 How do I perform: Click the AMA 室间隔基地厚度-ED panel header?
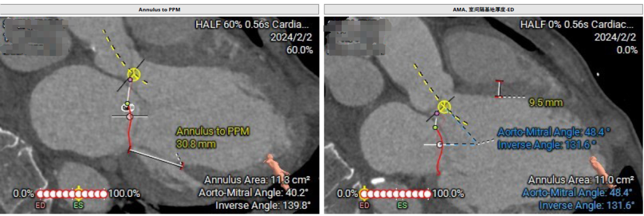(x=483, y=9)
